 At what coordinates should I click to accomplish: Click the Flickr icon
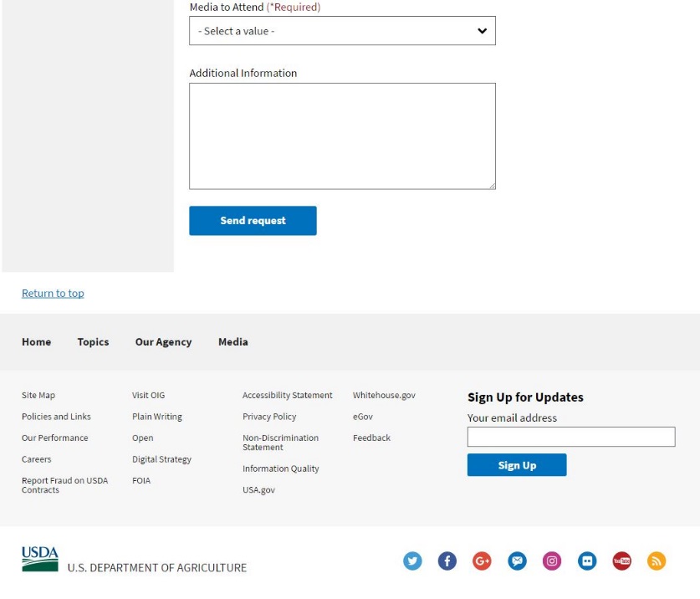[x=586, y=561]
